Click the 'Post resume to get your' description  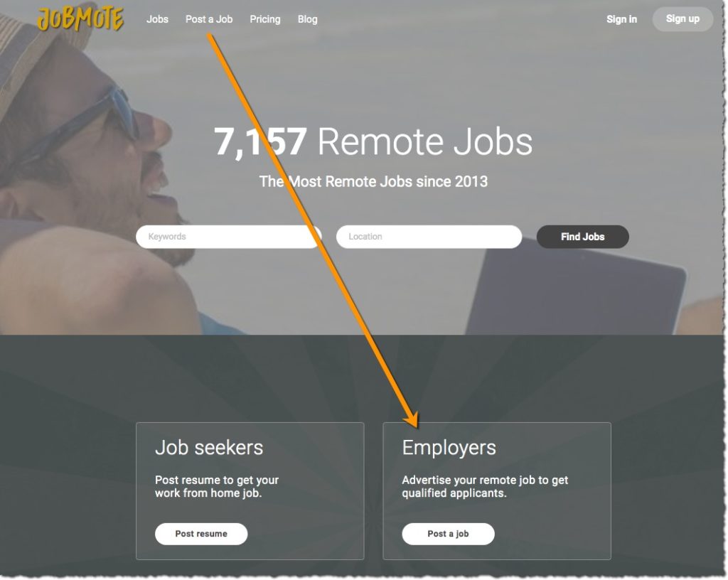tap(217, 486)
